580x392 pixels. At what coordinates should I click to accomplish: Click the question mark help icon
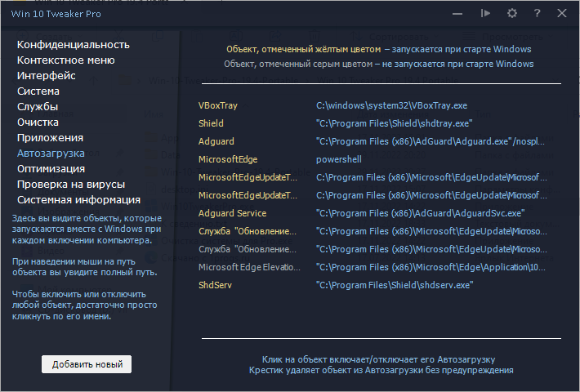pyautogui.click(x=537, y=13)
